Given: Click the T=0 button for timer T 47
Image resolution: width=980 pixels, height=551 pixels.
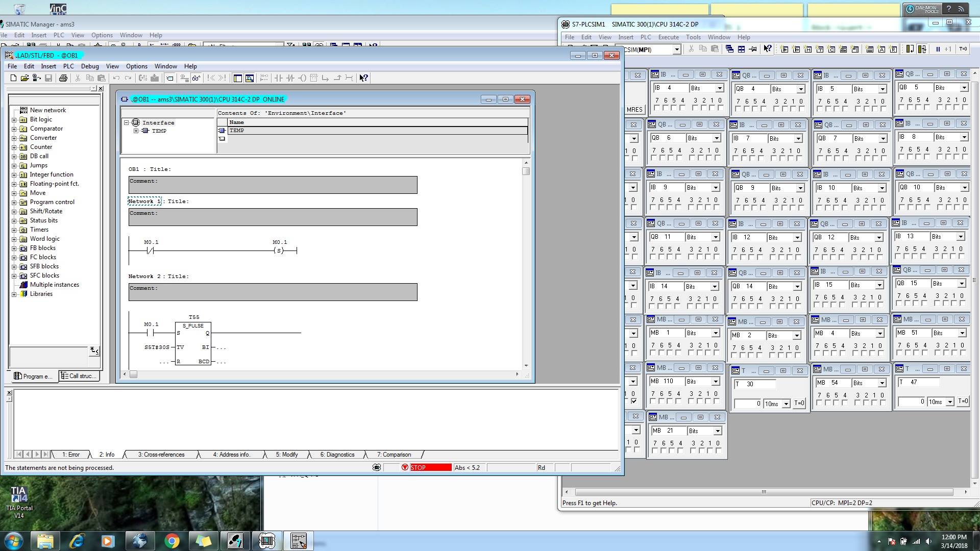Looking at the screenshot, I should 963,402.
